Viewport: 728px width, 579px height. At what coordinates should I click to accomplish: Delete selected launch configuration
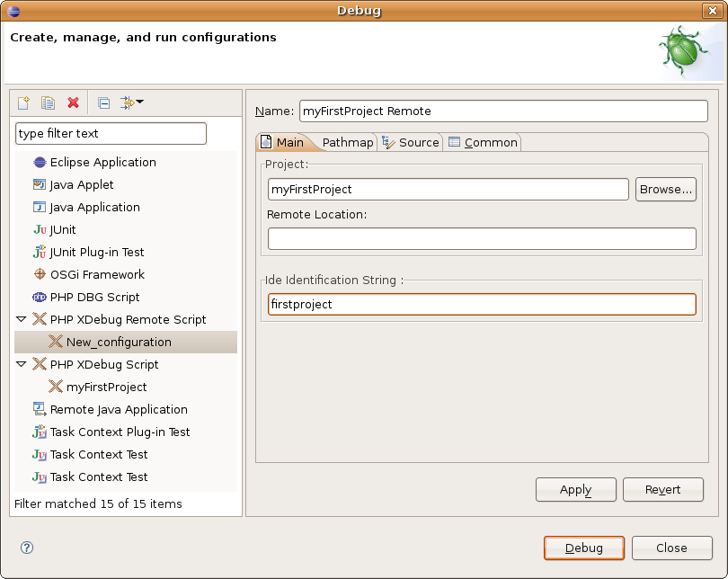(73, 103)
